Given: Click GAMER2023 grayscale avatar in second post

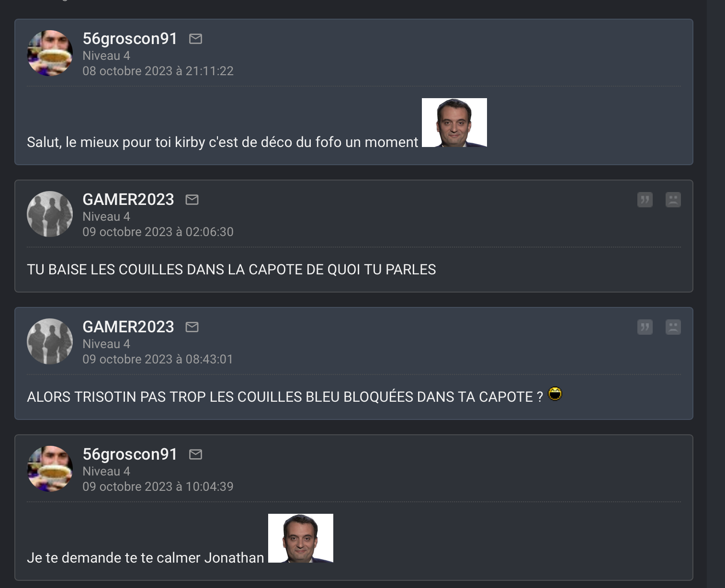Looking at the screenshot, I should (50, 214).
